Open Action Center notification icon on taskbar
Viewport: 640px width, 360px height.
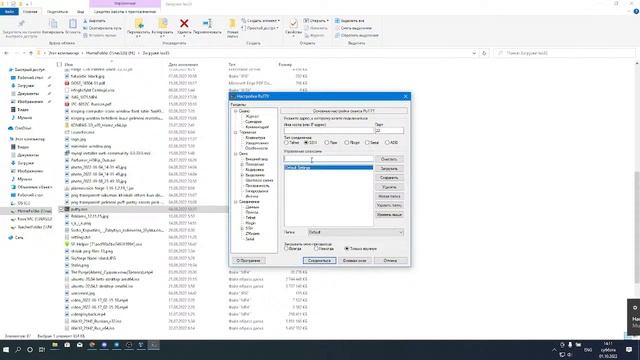coord(629,350)
